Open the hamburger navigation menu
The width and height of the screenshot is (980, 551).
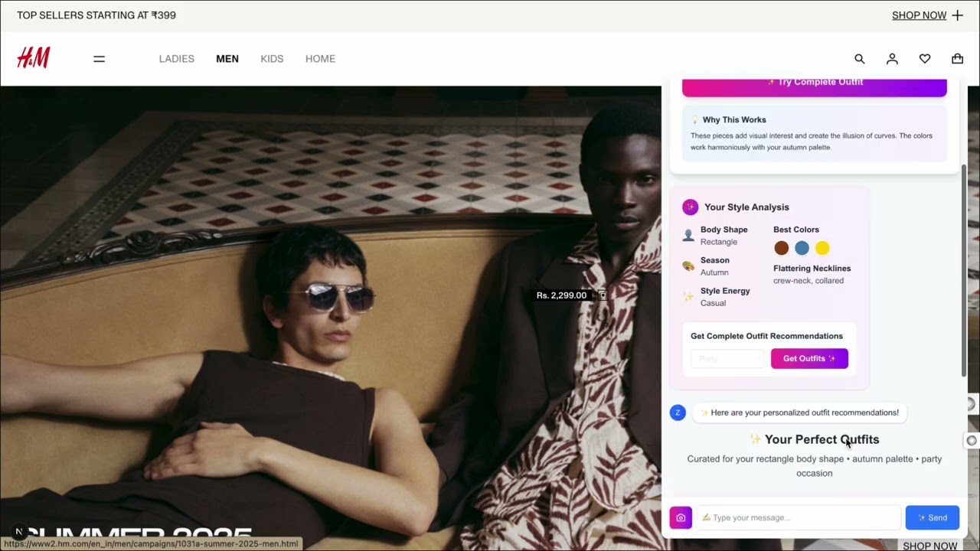pyautogui.click(x=99, y=59)
